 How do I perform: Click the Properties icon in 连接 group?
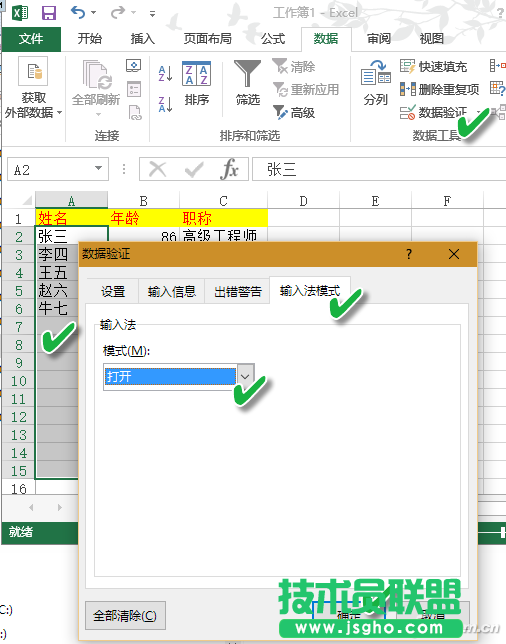point(134,89)
